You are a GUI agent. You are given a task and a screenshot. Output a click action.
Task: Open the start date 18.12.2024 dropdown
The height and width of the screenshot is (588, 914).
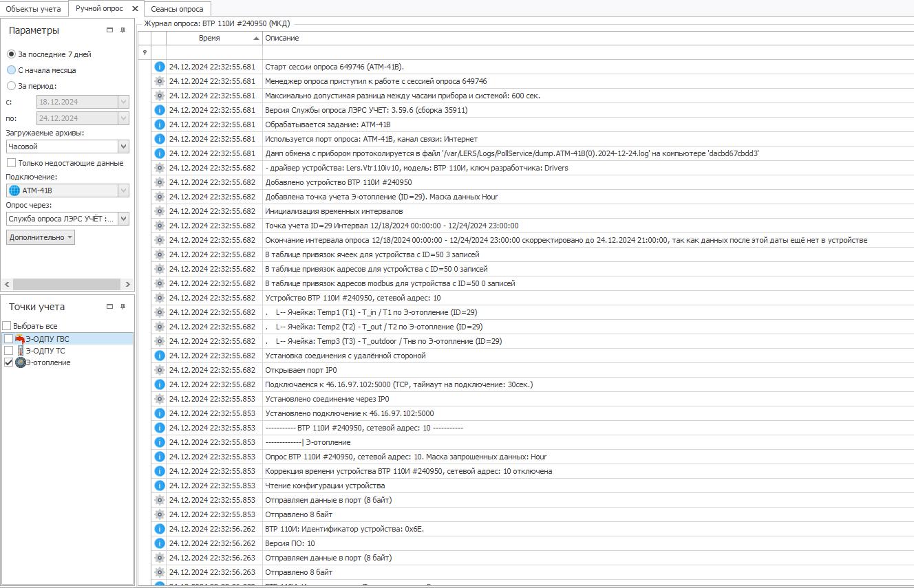pos(123,102)
